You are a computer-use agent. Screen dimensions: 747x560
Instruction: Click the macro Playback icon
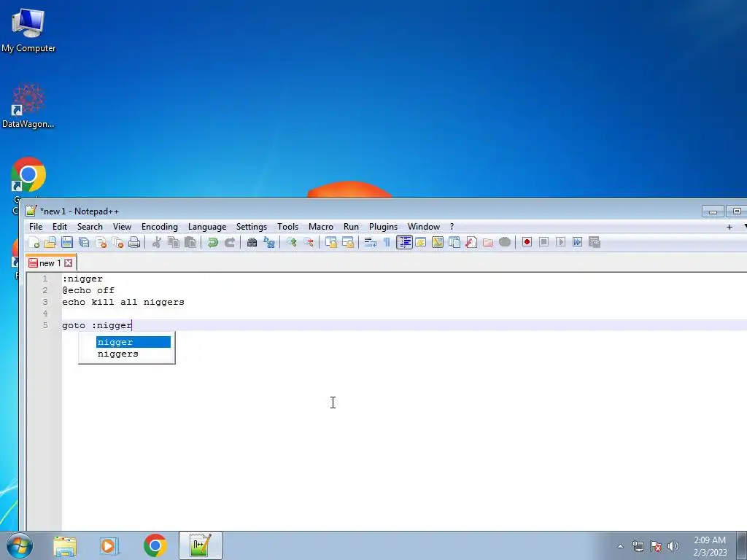click(561, 242)
